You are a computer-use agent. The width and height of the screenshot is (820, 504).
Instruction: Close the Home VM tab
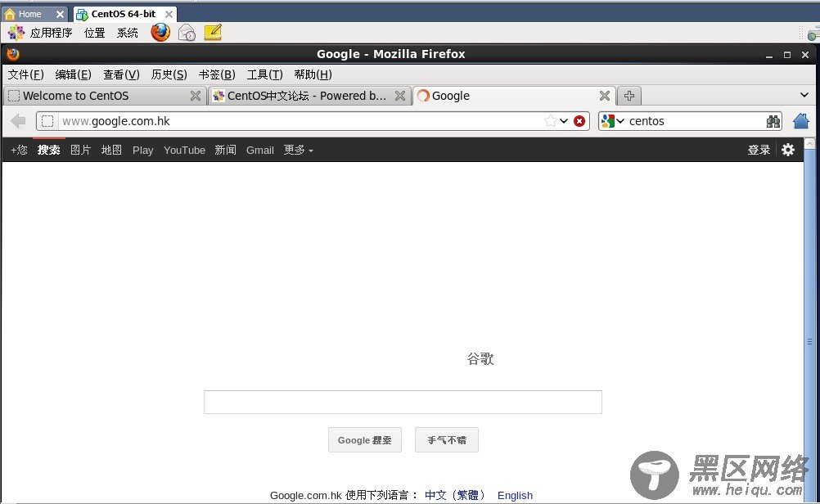pos(60,15)
